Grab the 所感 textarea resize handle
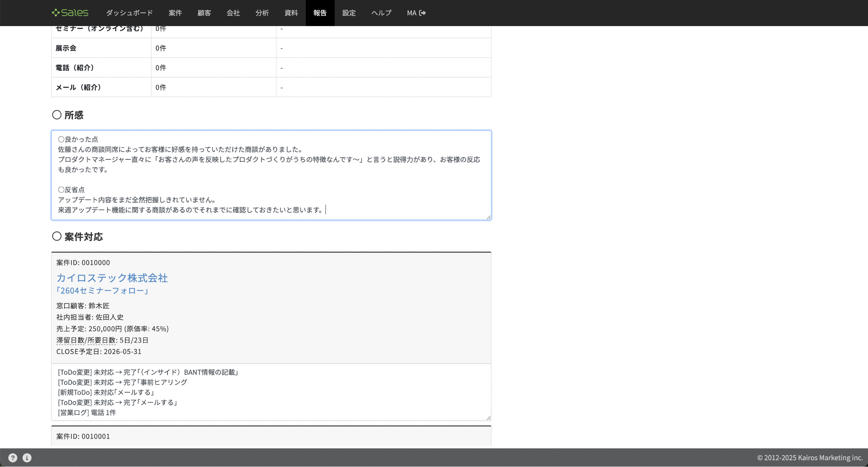Screen dimensions: 868x467 pos(488,217)
